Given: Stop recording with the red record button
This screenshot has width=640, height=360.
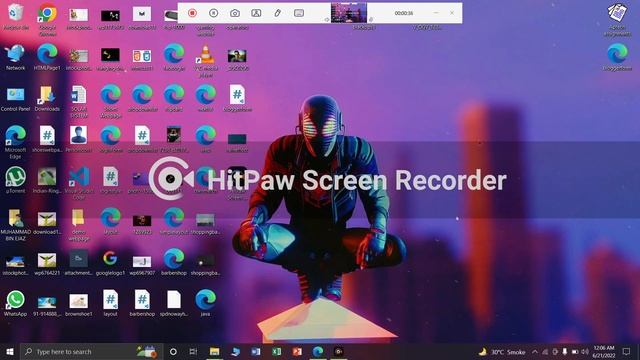Looking at the screenshot, I should click(192, 13).
